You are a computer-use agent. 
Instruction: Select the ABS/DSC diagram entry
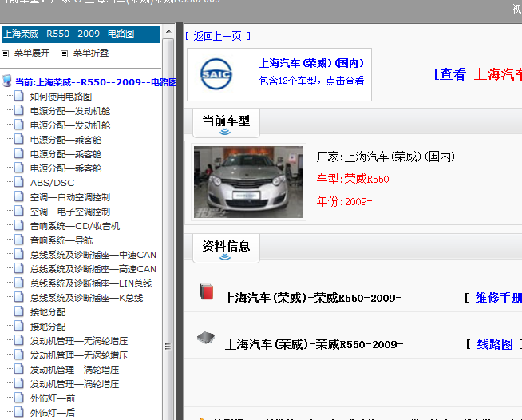(x=52, y=183)
